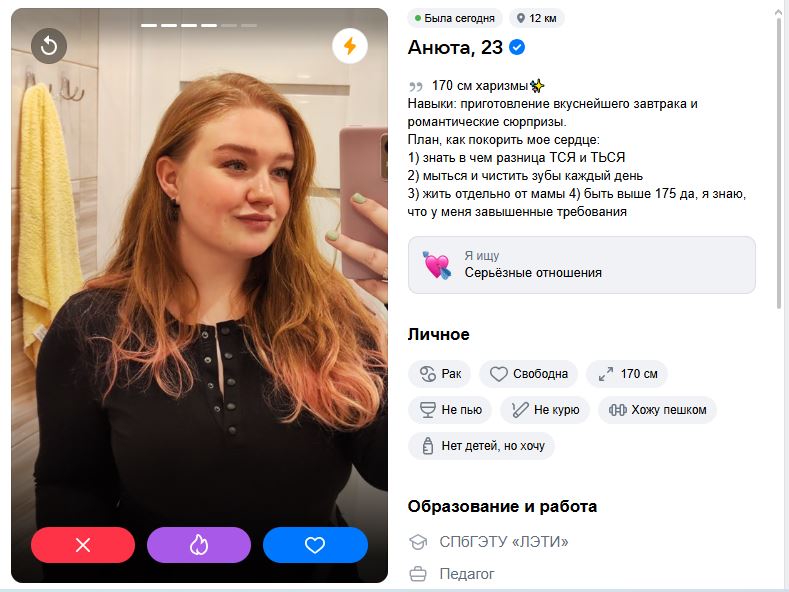Click the Свободна heart status chip
Viewport: 789px width, 592px height.
point(528,374)
